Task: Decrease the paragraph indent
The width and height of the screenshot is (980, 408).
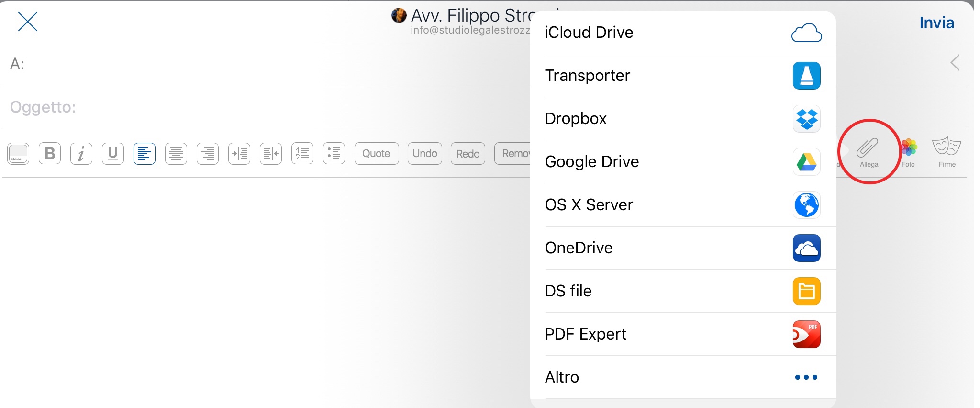Action: click(x=271, y=154)
